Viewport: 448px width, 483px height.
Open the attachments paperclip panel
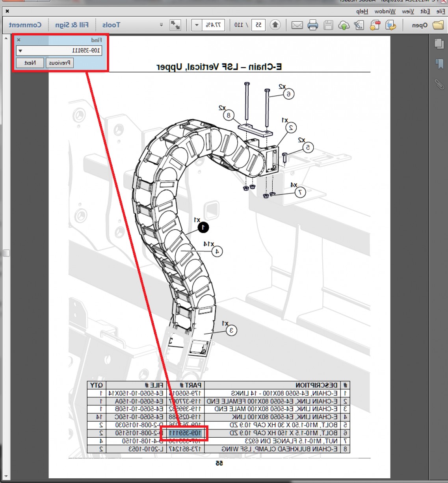[x=439, y=84]
